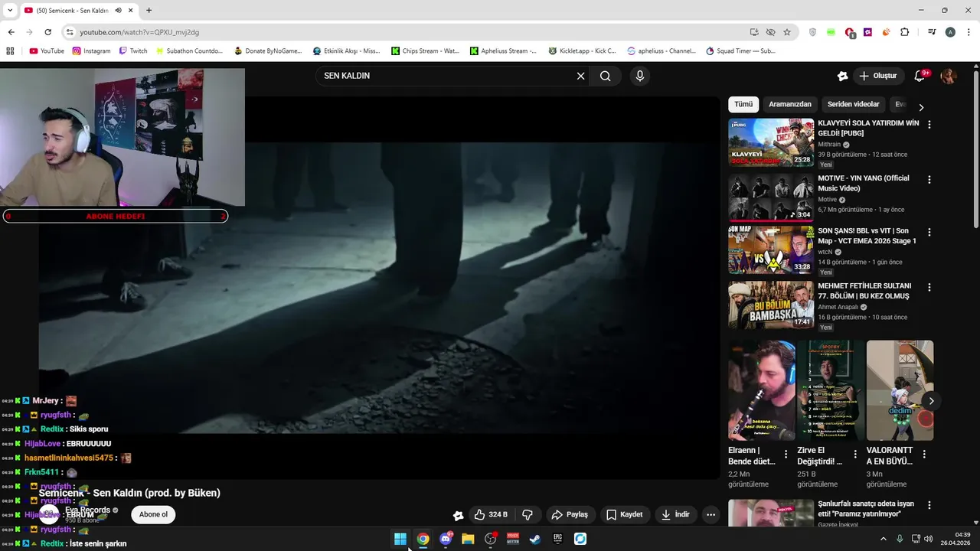This screenshot has height=551, width=980.
Task: Open MOTIVE - YIN YANG video title
Action: click(864, 183)
